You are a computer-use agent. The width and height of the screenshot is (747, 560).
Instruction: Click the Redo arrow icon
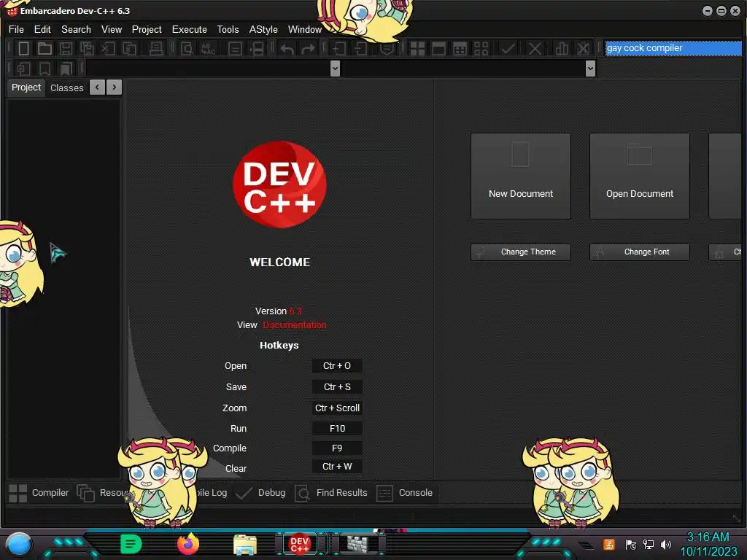point(309,49)
